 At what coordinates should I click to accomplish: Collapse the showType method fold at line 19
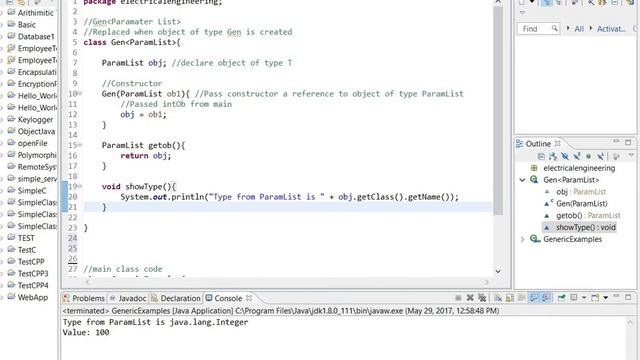coord(80,186)
